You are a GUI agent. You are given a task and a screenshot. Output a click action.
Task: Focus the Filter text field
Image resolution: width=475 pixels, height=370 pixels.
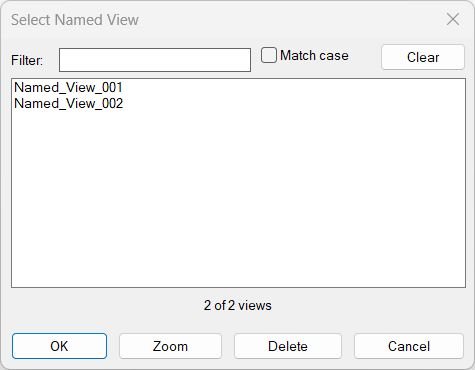(155, 60)
